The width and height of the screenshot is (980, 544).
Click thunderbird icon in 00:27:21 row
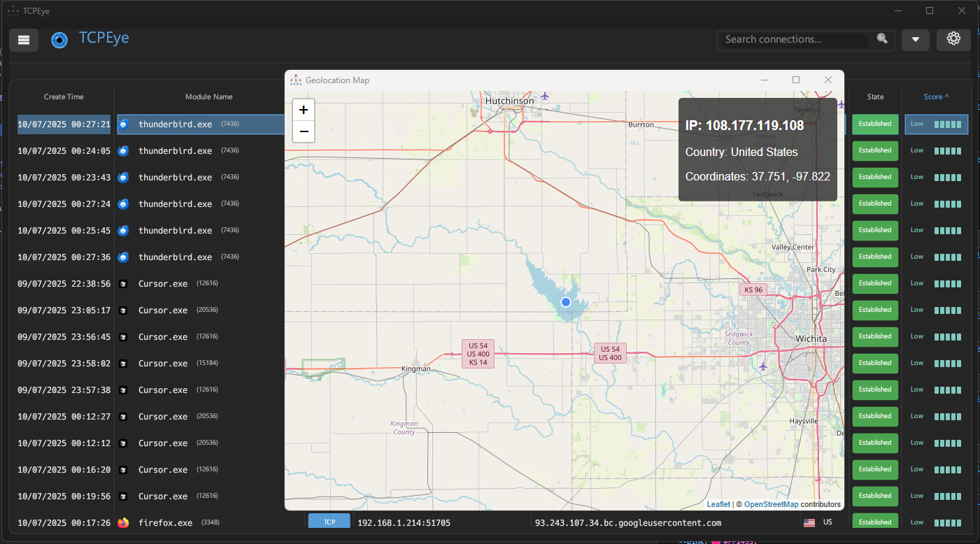(124, 124)
